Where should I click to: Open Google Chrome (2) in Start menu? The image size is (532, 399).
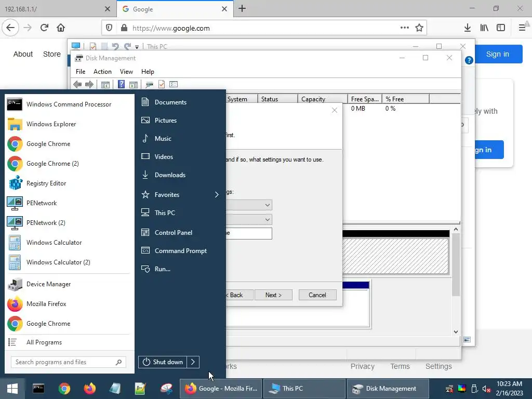[69, 164]
